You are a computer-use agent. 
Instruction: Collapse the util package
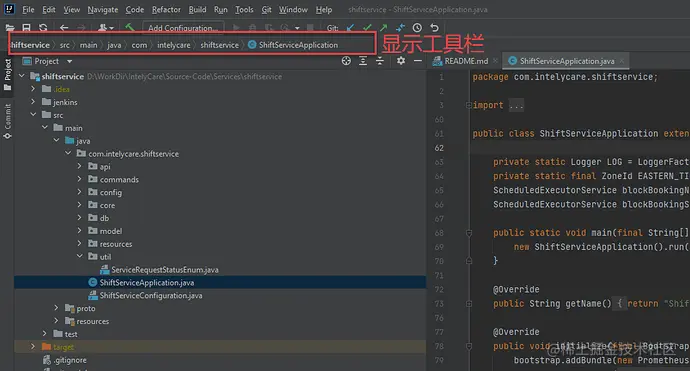(x=80, y=256)
